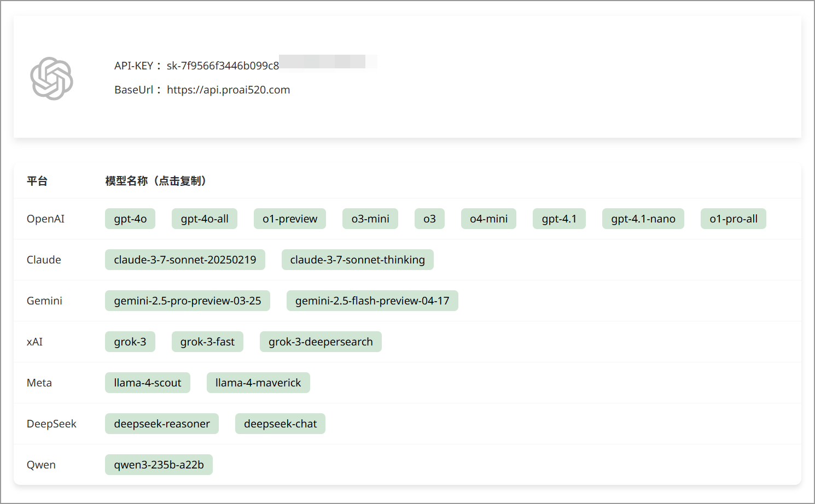Click the grok-3 model tag
Viewport: 815px width, 504px height.
[130, 342]
